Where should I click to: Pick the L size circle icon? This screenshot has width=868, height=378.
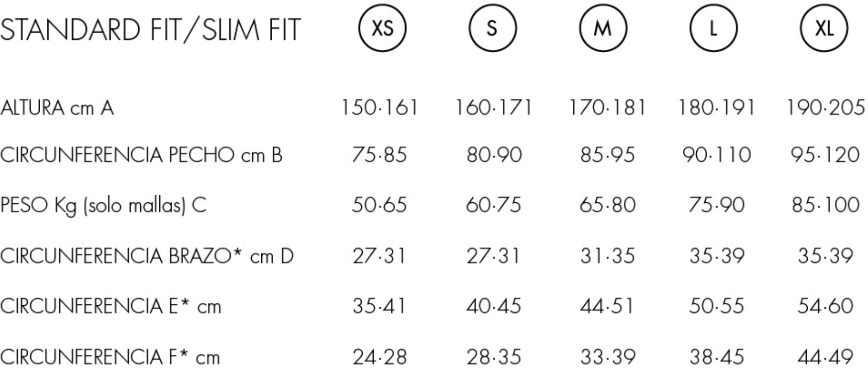pos(713,29)
